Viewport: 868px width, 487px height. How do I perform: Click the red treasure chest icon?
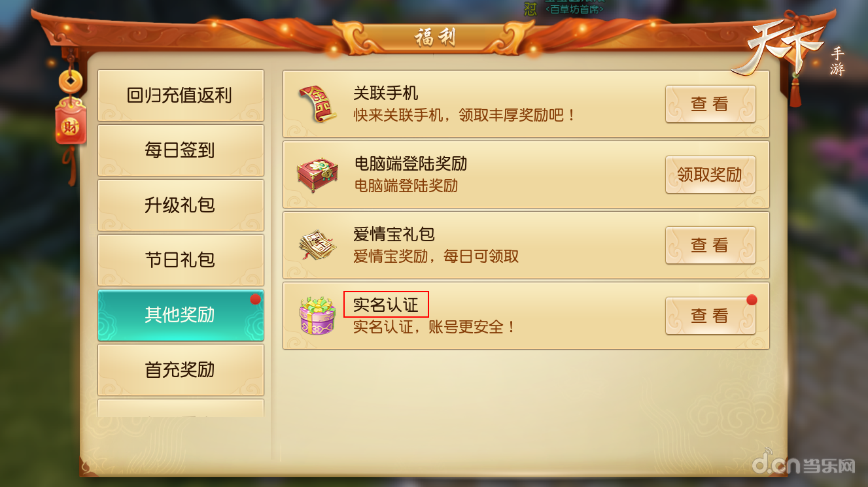[317, 175]
